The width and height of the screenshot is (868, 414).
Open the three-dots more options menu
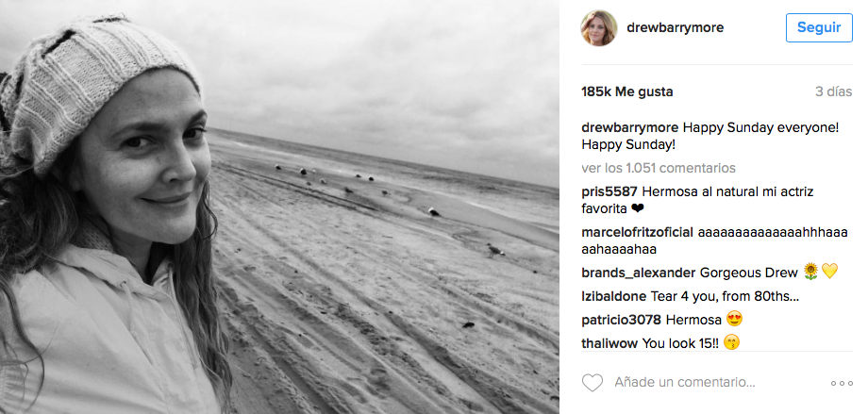pos(841,384)
